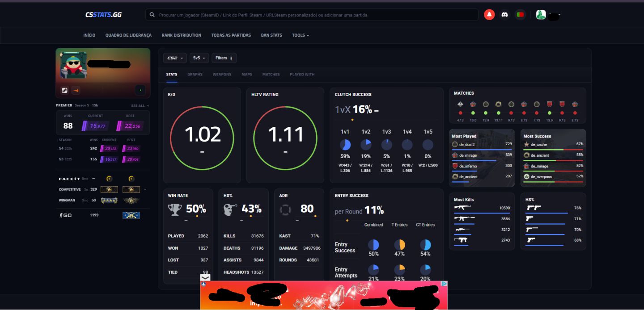Viewport: 644px width, 310px height.
Task: Click the player search input field
Action: tap(312, 15)
